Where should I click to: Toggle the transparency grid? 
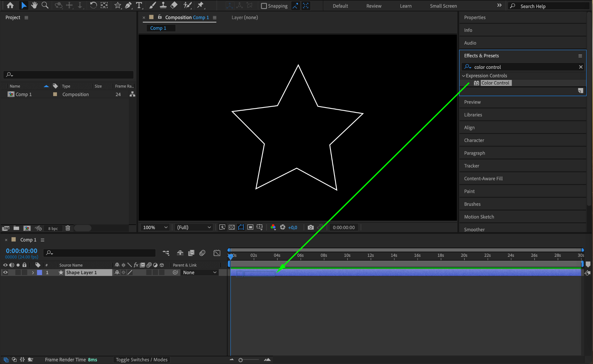232,227
